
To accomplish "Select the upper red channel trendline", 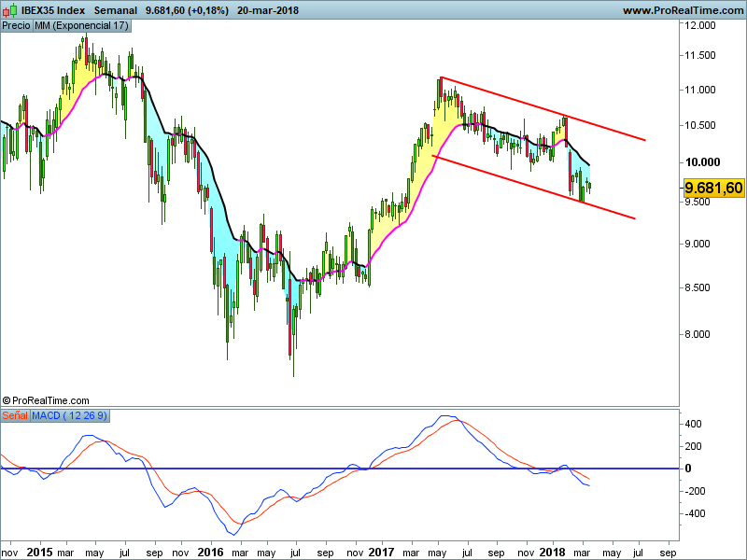I will pyautogui.click(x=542, y=107).
